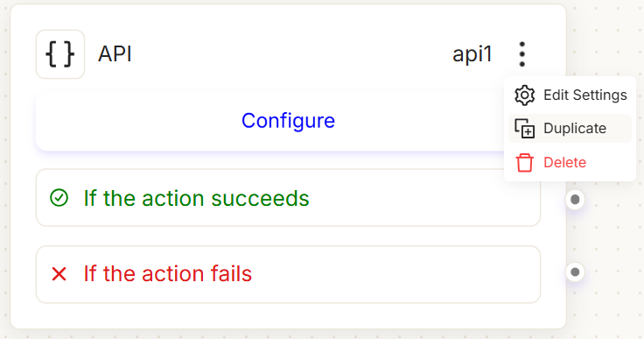The width and height of the screenshot is (644, 339).
Task: Select Edit Settings from the popup menu
Action: pos(570,95)
